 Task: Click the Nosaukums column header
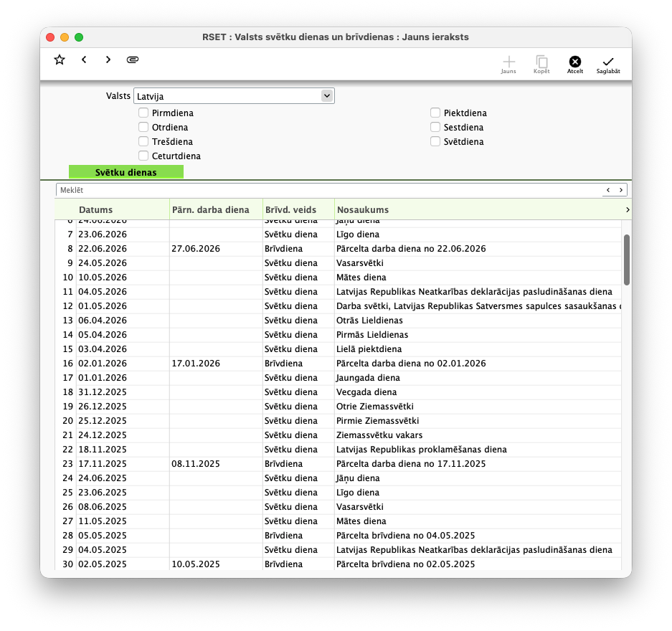pyautogui.click(x=363, y=209)
